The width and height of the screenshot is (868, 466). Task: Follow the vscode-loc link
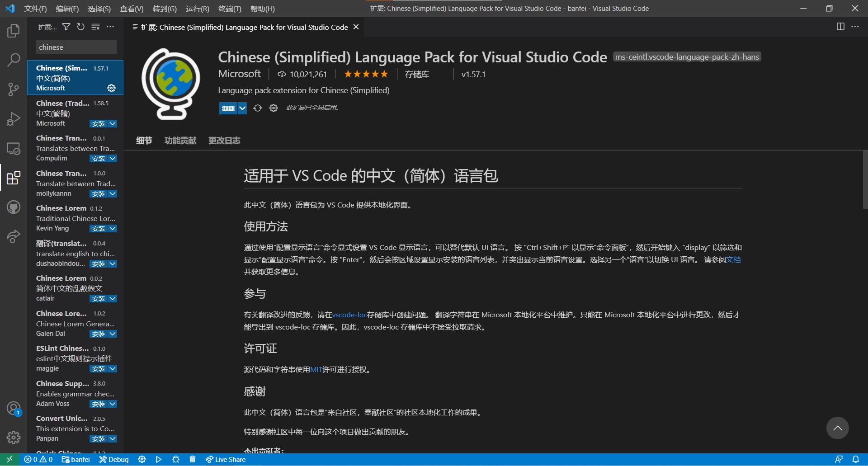pos(349,315)
